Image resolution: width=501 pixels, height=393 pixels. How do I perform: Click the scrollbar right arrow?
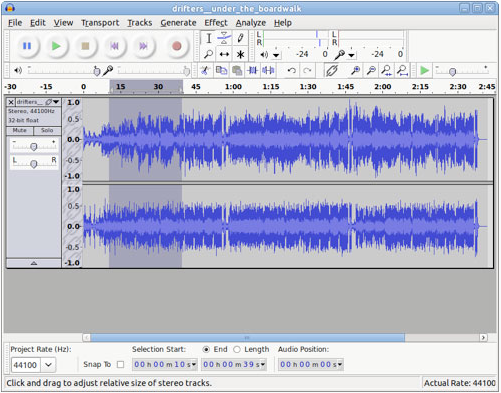(483, 338)
